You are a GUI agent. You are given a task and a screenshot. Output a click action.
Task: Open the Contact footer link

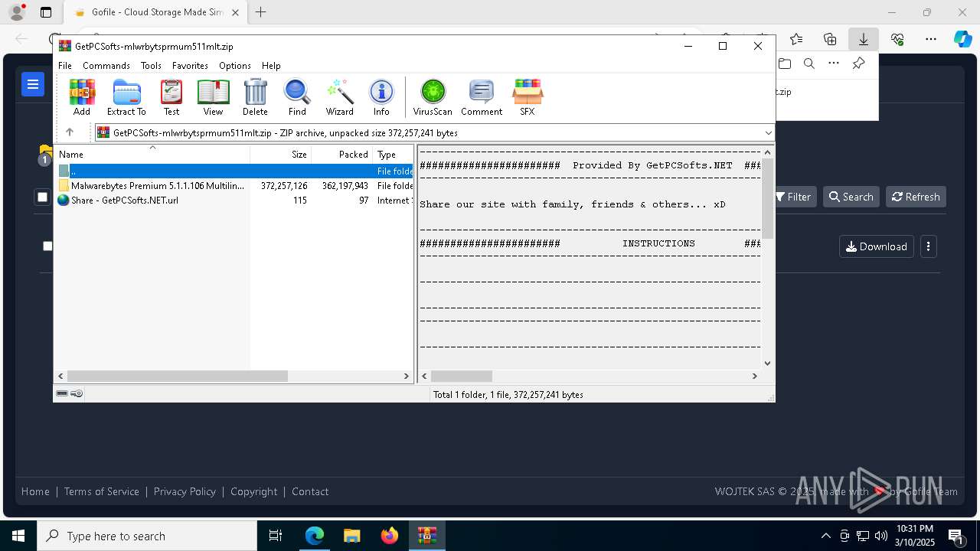310,491
